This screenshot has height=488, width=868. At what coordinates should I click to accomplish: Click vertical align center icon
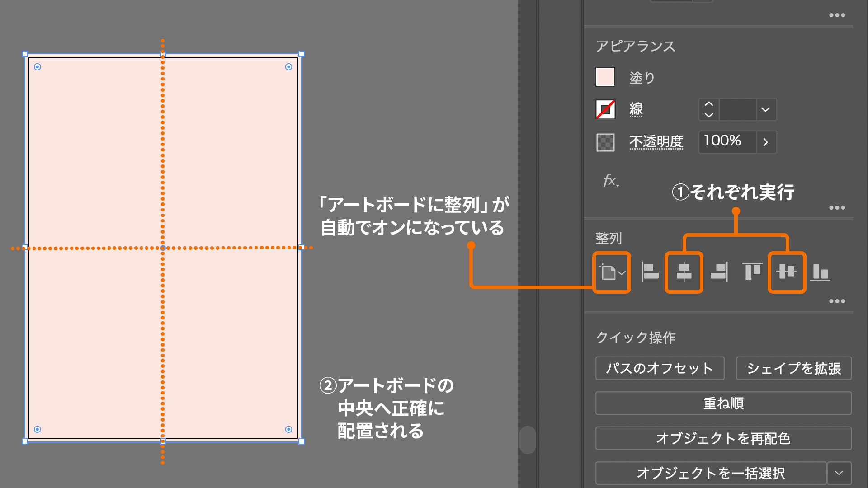pyautogui.click(x=787, y=272)
